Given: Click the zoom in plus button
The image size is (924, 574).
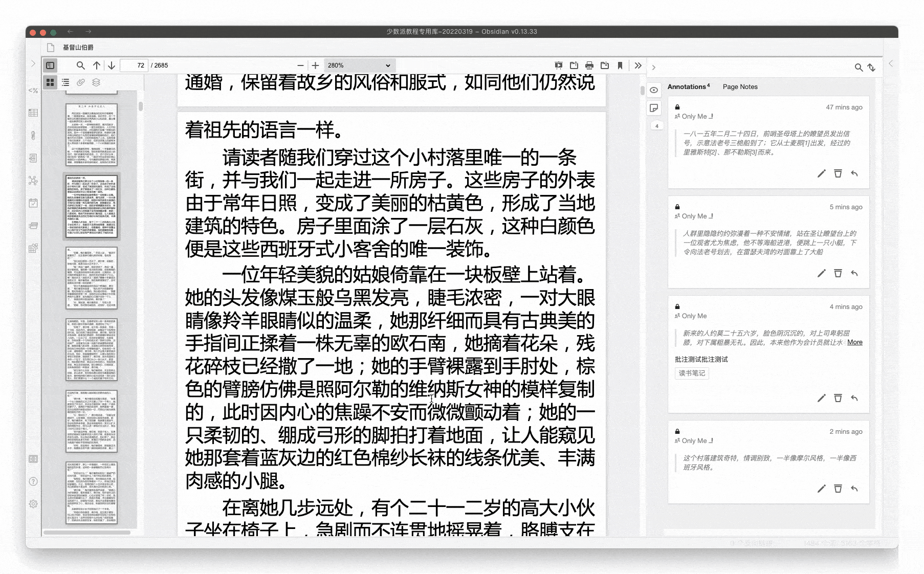Looking at the screenshot, I should tap(316, 65).
